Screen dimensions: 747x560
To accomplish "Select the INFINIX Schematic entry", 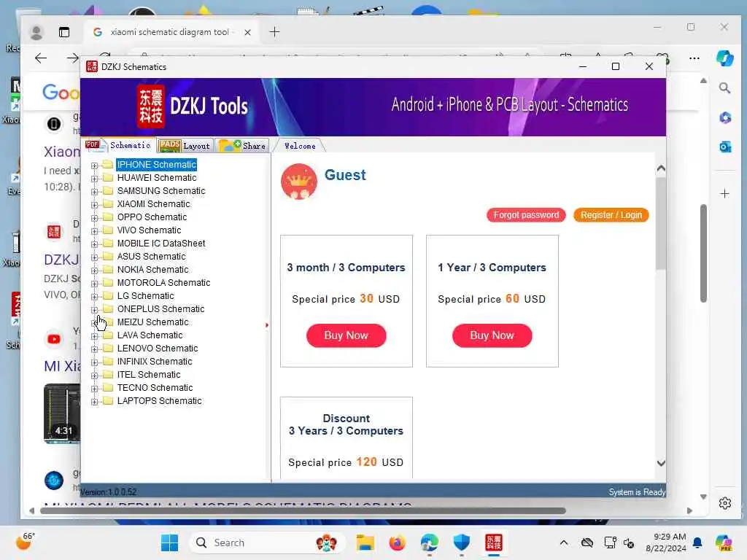I will 155,362.
